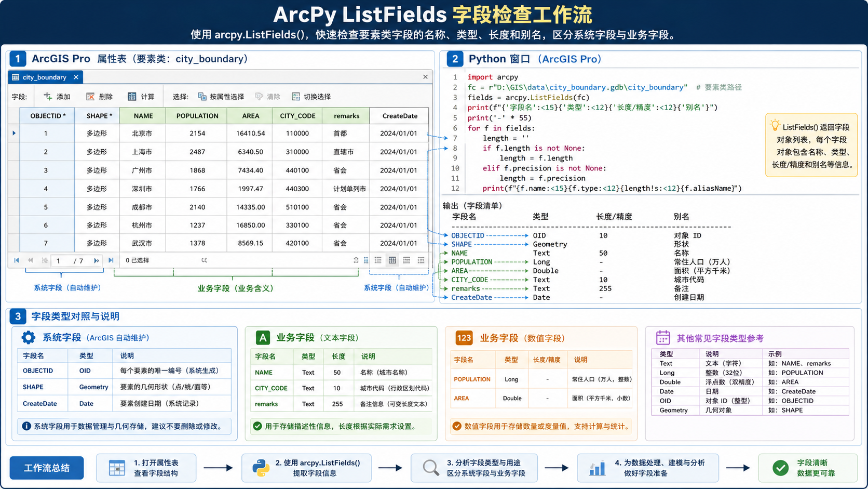Click step 2 使用 arcpy.ListFields() card text
This screenshot has height=489, width=868.
[318, 468]
